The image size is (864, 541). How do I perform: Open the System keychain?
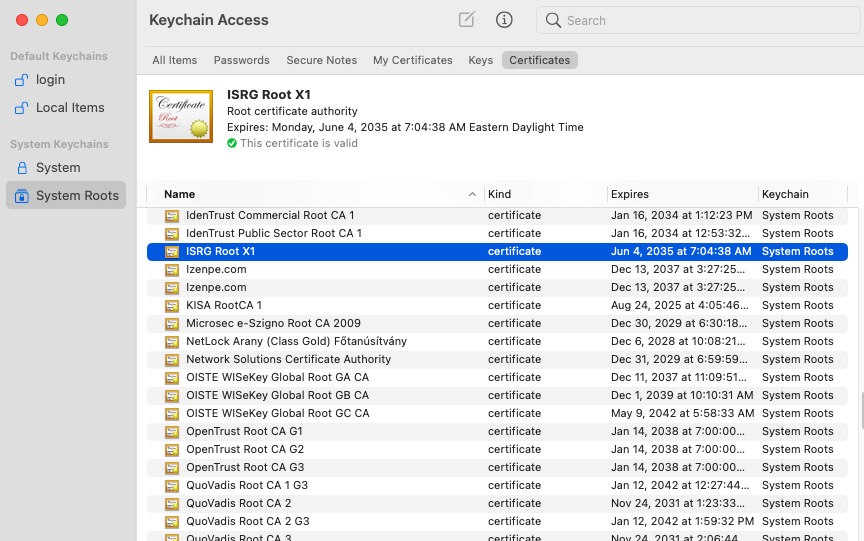[x=57, y=168]
